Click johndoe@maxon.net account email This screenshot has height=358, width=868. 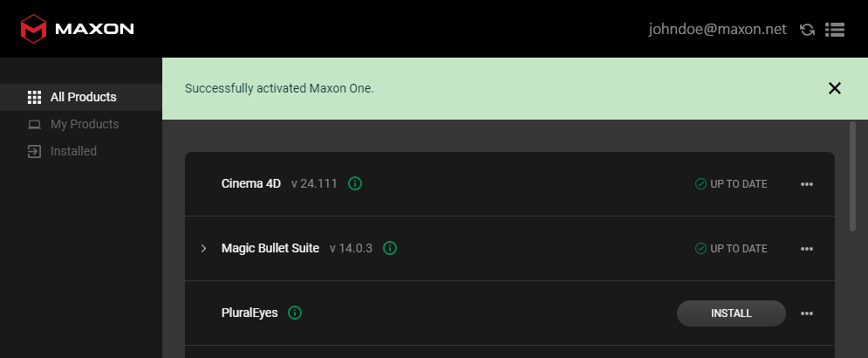(x=717, y=30)
